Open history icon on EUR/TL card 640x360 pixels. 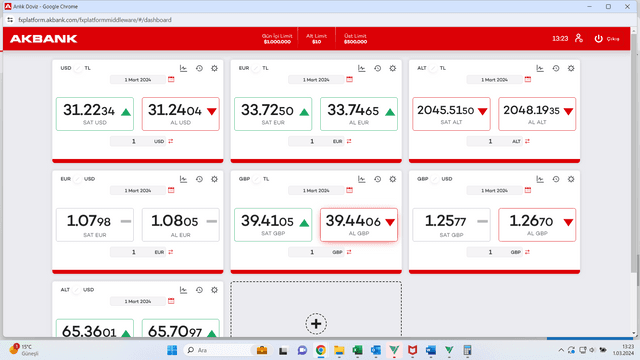click(x=378, y=68)
